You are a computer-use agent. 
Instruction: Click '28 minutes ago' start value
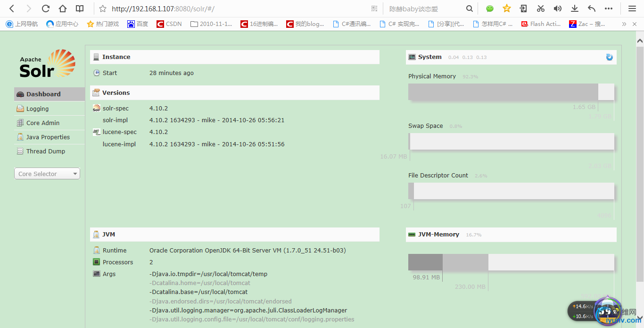172,73
